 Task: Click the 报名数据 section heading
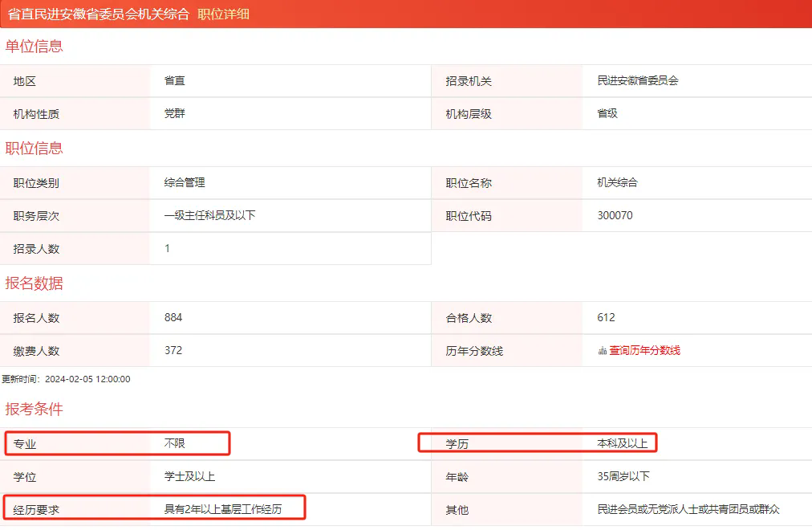[x=35, y=283]
